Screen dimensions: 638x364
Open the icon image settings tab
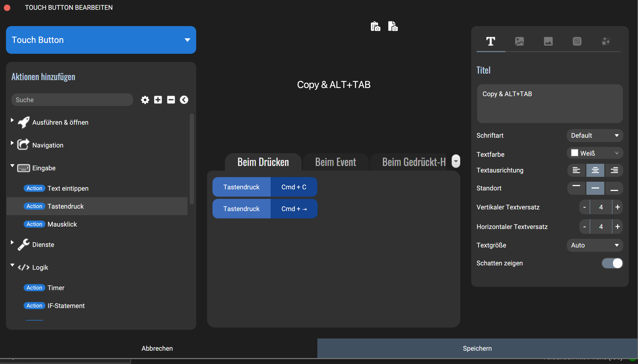pyautogui.click(x=519, y=41)
